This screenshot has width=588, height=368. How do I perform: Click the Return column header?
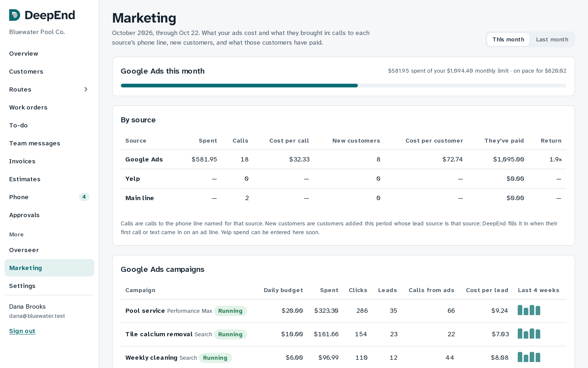(551, 141)
